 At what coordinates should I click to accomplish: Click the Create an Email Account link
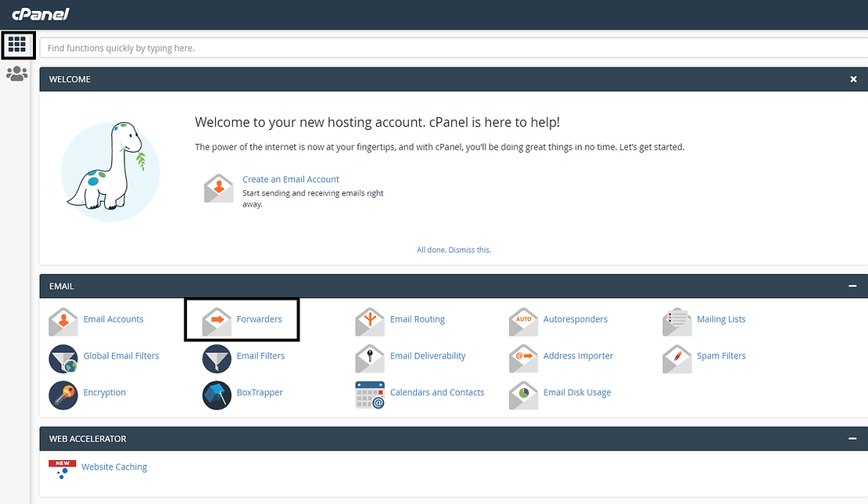pyautogui.click(x=290, y=179)
